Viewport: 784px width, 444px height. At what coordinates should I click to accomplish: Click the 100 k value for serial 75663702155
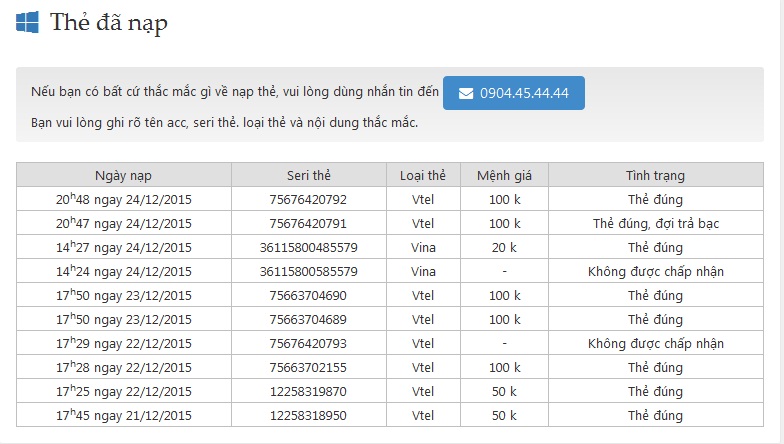505,368
